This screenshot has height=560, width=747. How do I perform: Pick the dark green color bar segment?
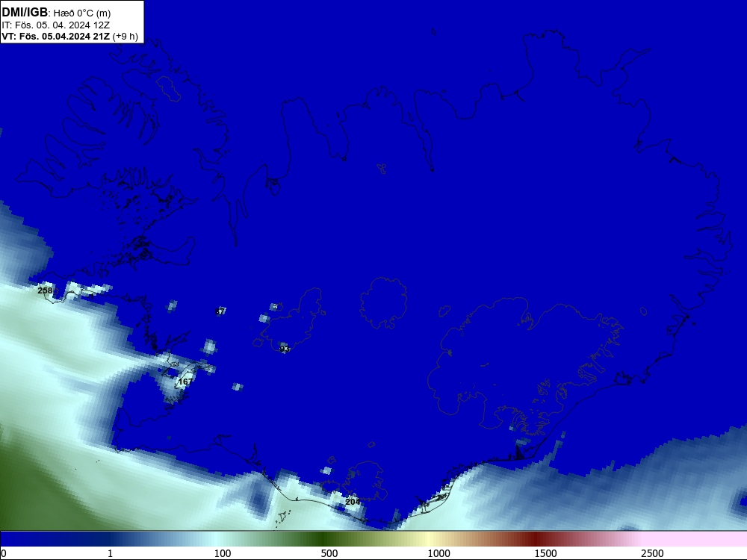coord(324,539)
